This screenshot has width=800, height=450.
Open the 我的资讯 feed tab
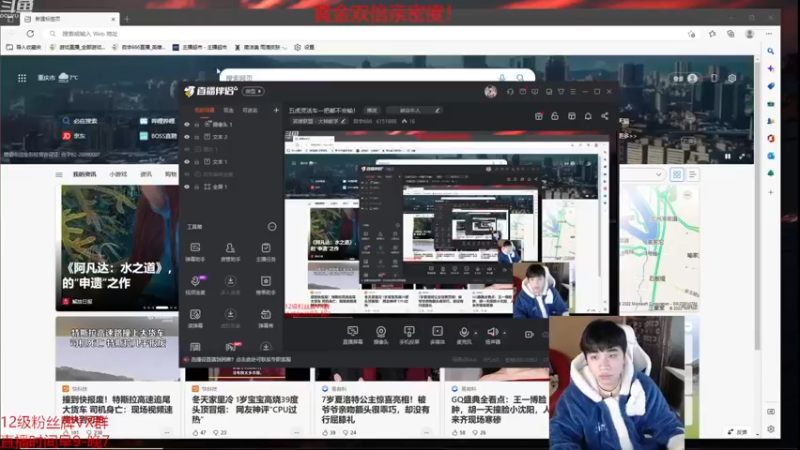click(85, 174)
